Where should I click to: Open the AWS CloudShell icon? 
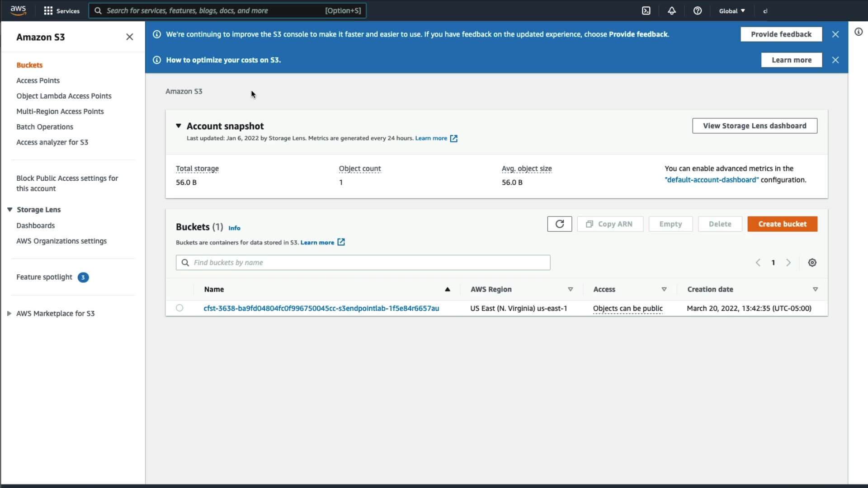point(646,11)
